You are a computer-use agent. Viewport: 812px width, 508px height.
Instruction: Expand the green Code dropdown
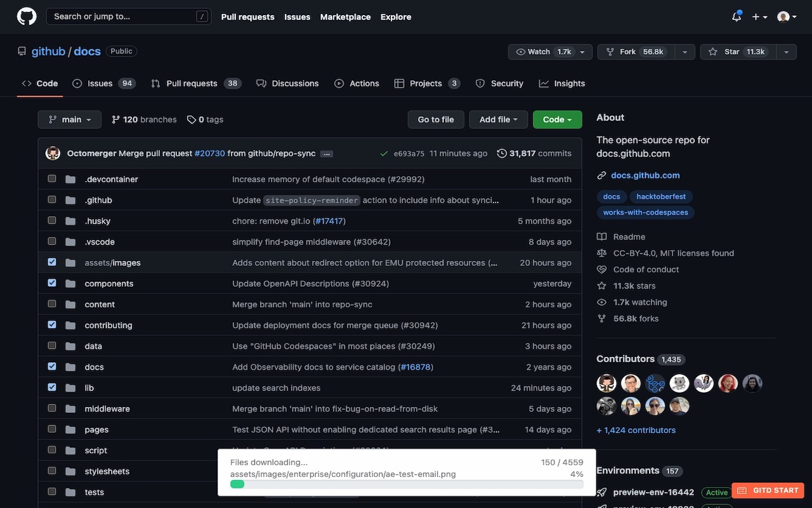(557, 119)
